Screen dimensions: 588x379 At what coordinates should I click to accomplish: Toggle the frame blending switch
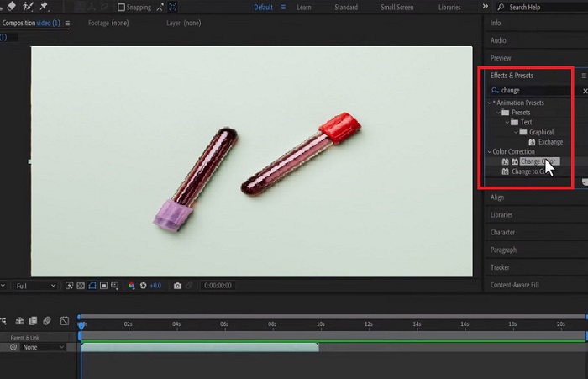34,321
